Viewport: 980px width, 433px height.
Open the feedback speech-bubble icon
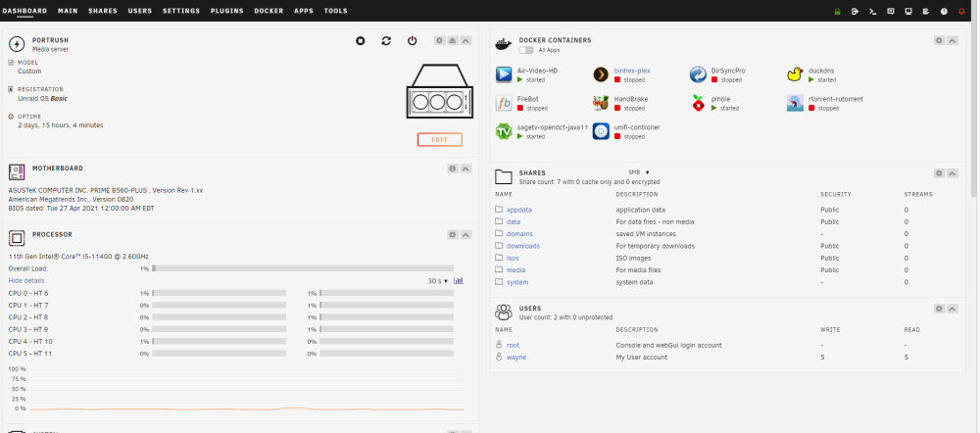click(891, 11)
